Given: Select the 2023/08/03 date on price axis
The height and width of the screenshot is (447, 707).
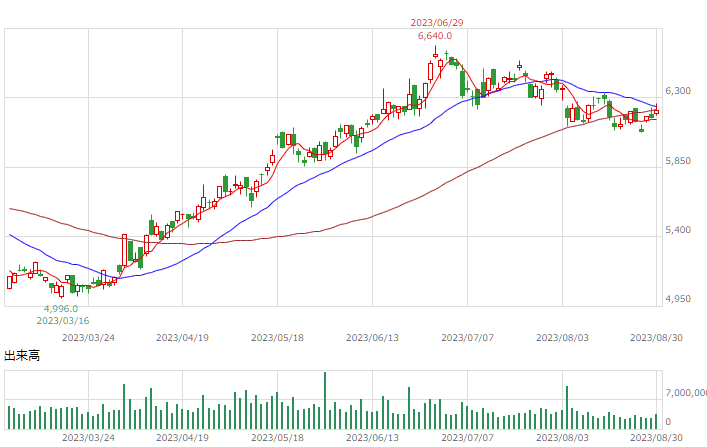Looking at the screenshot, I should pos(562,337).
